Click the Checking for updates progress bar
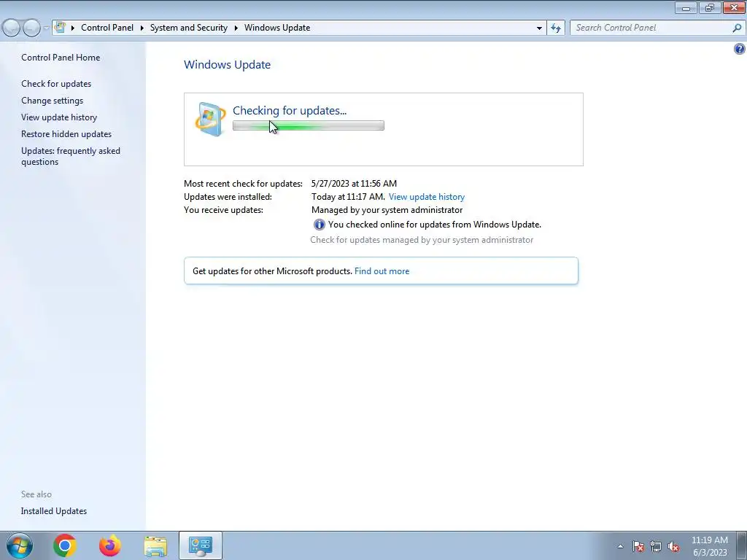 [309, 125]
